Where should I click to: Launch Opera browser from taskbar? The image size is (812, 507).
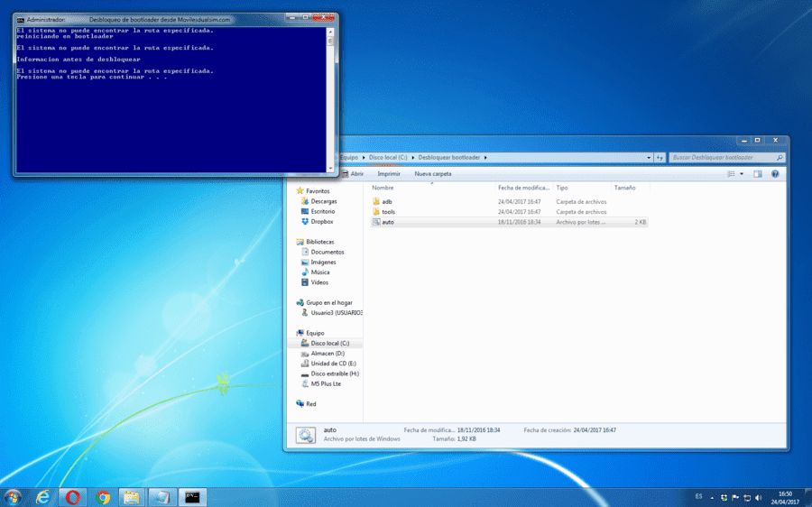pyautogui.click(x=73, y=498)
